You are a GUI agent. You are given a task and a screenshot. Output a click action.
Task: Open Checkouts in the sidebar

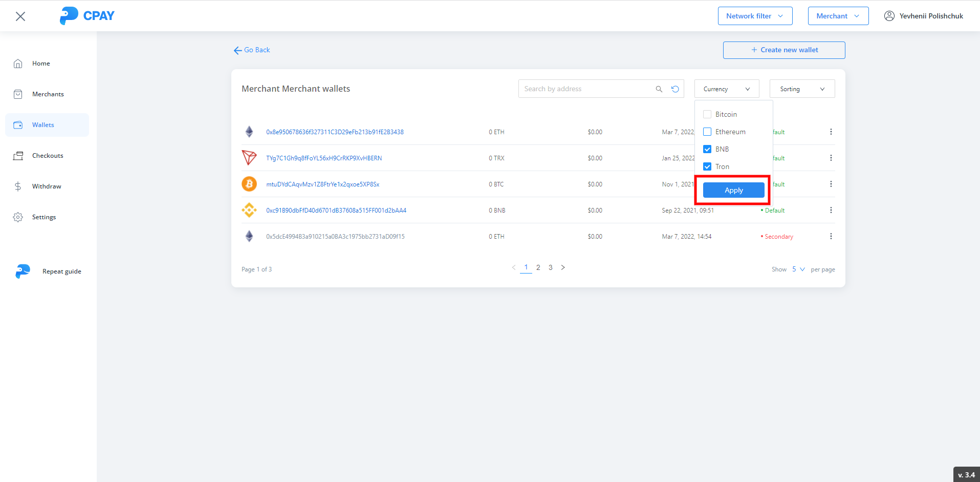coord(47,156)
